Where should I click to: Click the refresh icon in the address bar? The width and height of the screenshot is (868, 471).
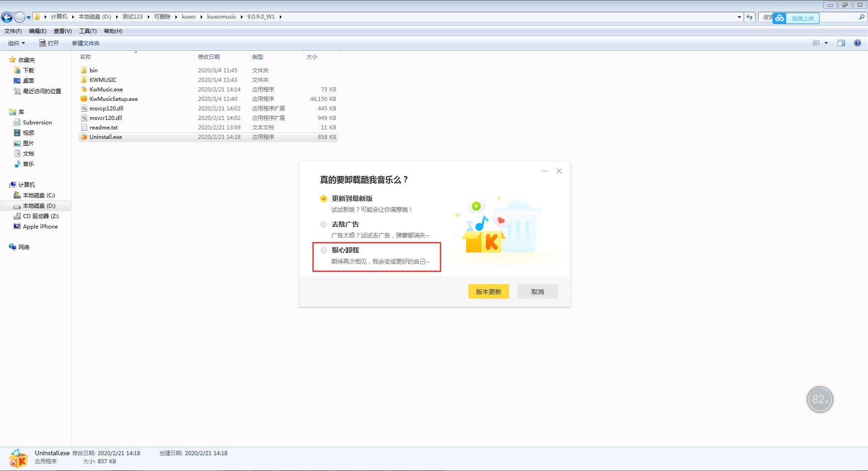750,17
